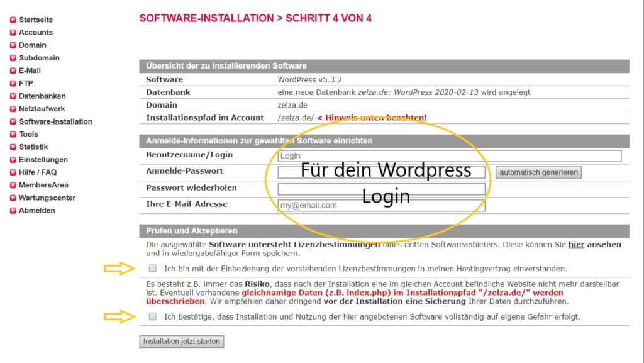Viewport: 644px width, 363px height.
Task: Focus the Benutzername/Login input field
Action: tap(450, 156)
